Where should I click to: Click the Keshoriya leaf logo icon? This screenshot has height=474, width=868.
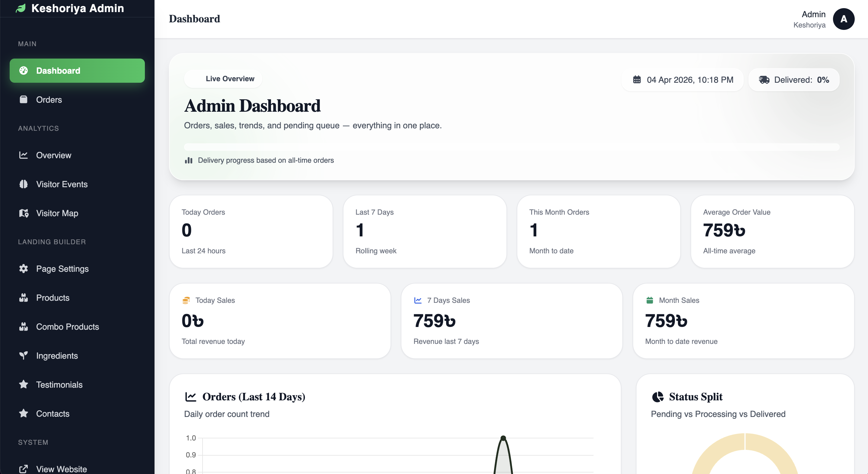point(21,8)
